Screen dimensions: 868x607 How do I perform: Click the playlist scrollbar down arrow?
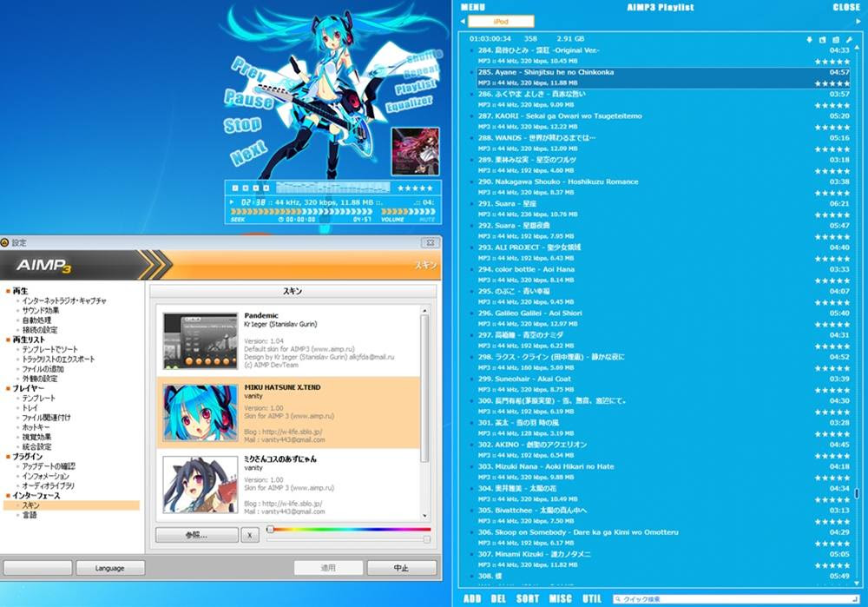pyautogui.click(x=858, y=584)
